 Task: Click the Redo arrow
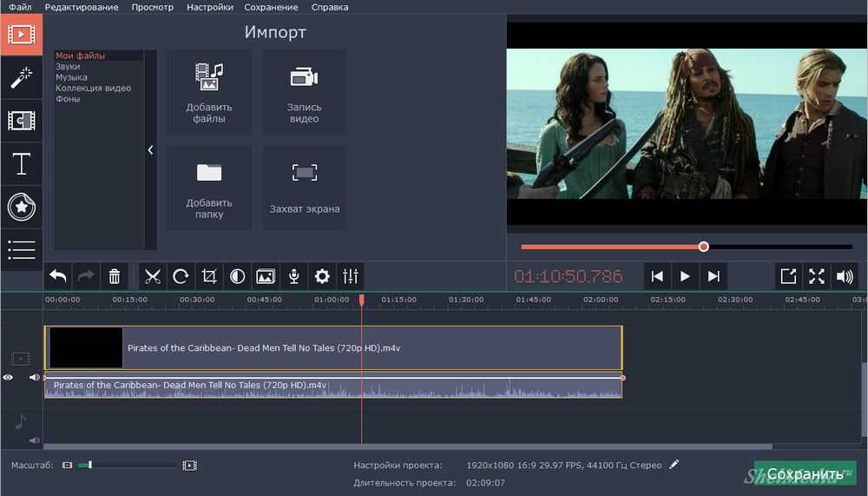(86, 276)
